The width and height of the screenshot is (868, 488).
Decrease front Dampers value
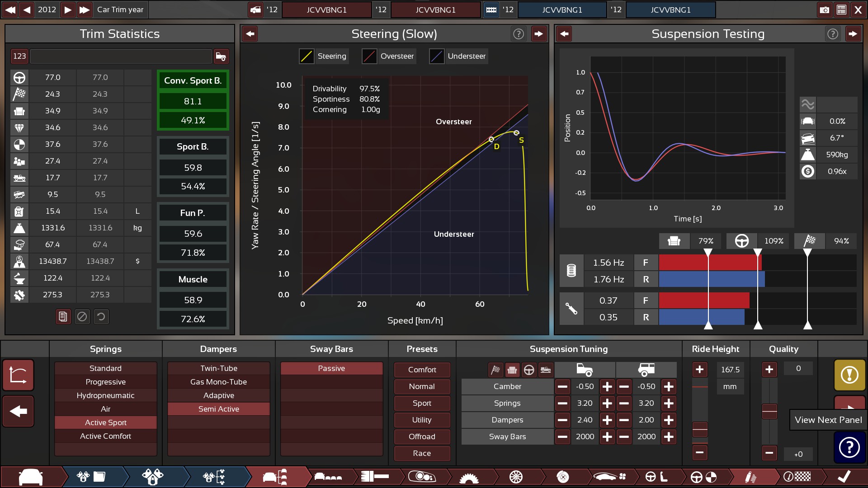pos(562,420)
